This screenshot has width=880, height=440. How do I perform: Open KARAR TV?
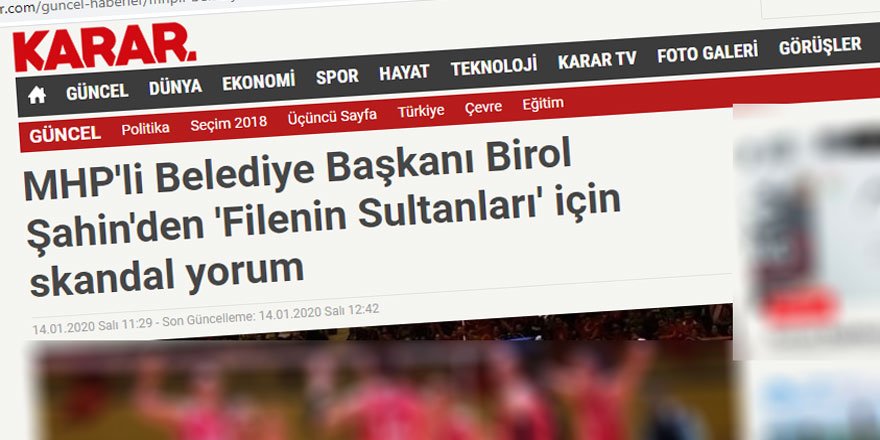597,59
